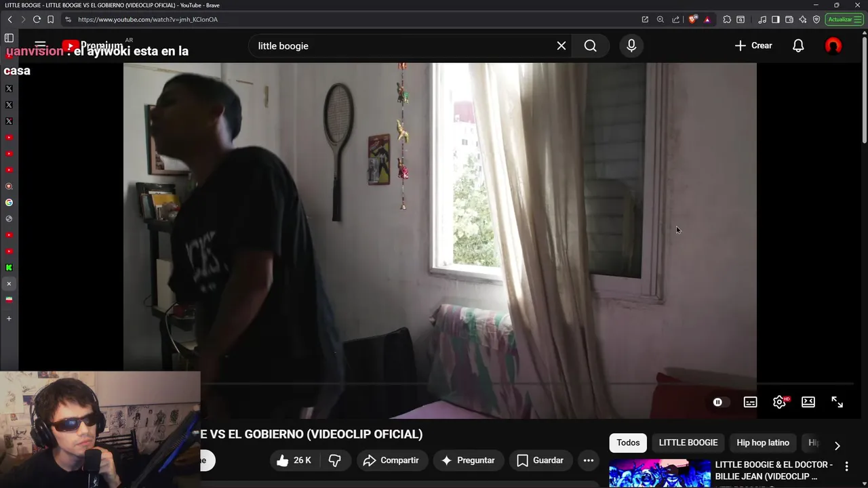
Task: Select the Hip hop latino chip
Action: pos(763,443)
